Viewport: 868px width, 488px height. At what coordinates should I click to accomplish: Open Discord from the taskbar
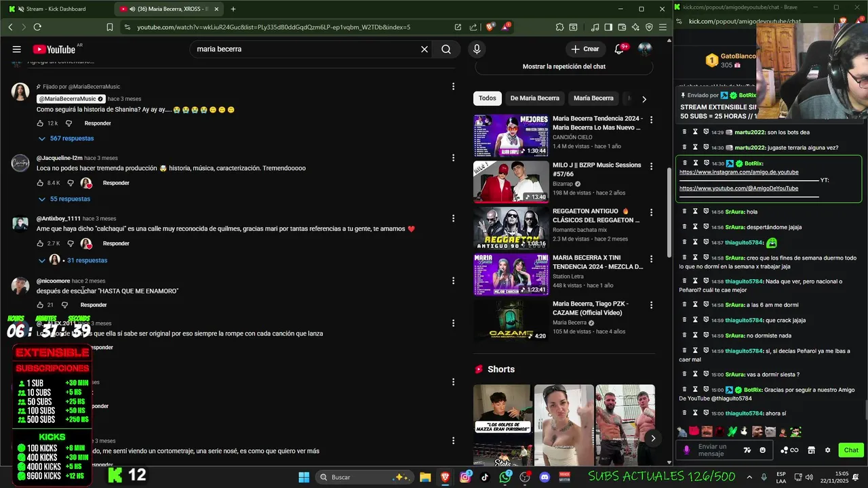[x=545, y=477]
